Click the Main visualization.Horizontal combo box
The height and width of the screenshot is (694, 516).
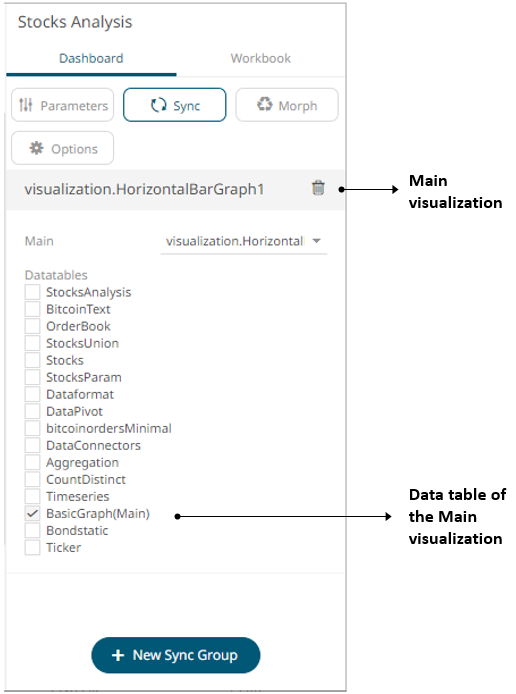(244, 242)
